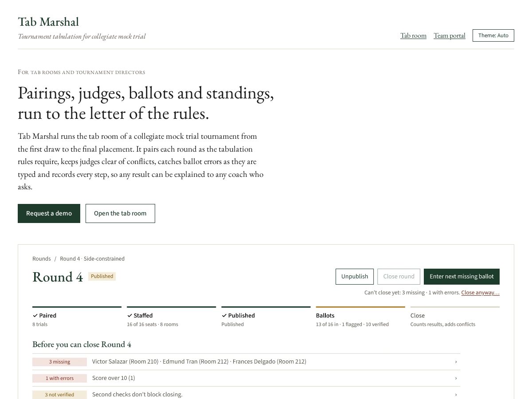
Task: Click the greyed-out Close round button
Action: [x=399, y=276]
